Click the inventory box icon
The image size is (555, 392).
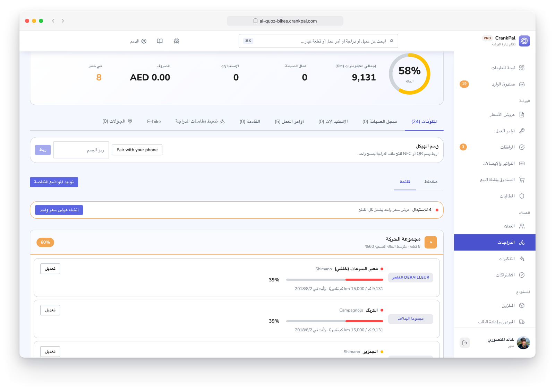(522, 306)
